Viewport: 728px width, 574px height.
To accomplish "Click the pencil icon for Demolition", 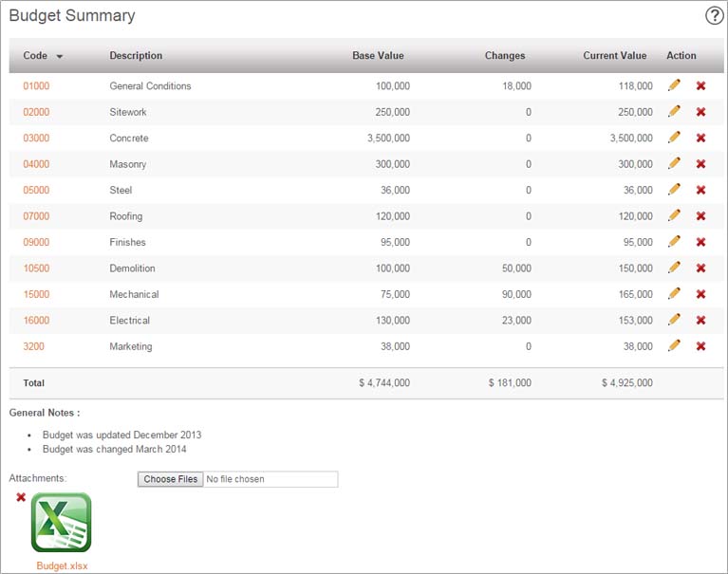I will (674, 268).
